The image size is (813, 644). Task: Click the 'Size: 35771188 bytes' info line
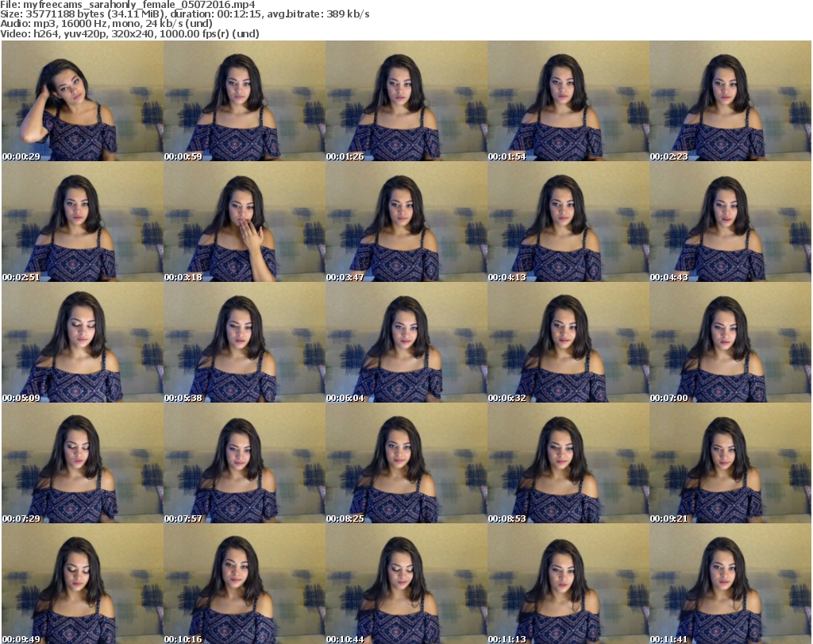[x=184, y=14]
